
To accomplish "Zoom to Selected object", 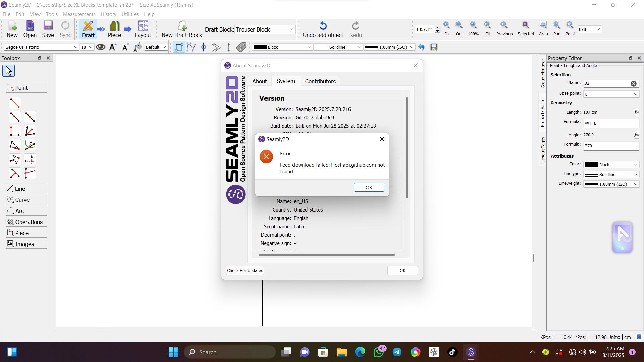I will click(526, 28).
